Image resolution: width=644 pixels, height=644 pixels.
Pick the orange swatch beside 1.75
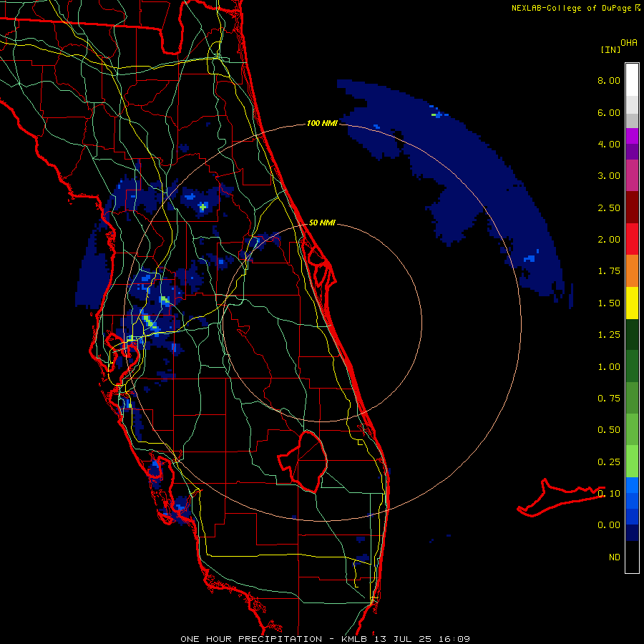point(632,270)
